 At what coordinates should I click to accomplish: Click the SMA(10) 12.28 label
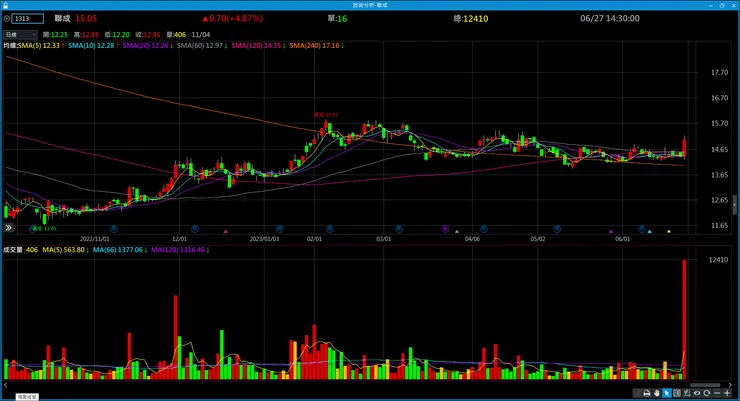click(91, 46)
